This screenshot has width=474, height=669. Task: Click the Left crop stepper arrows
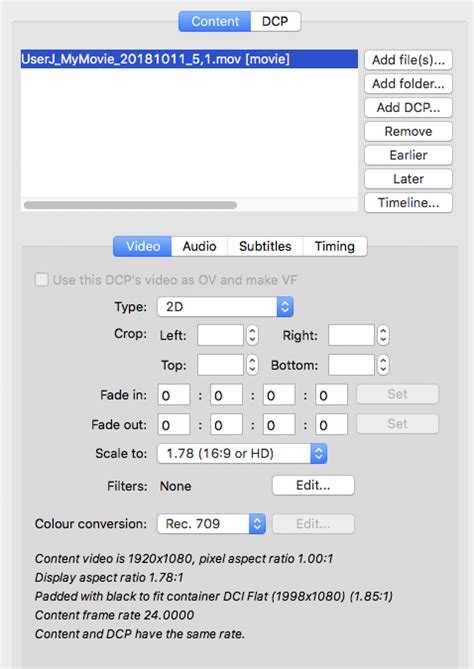coord(252,335)
